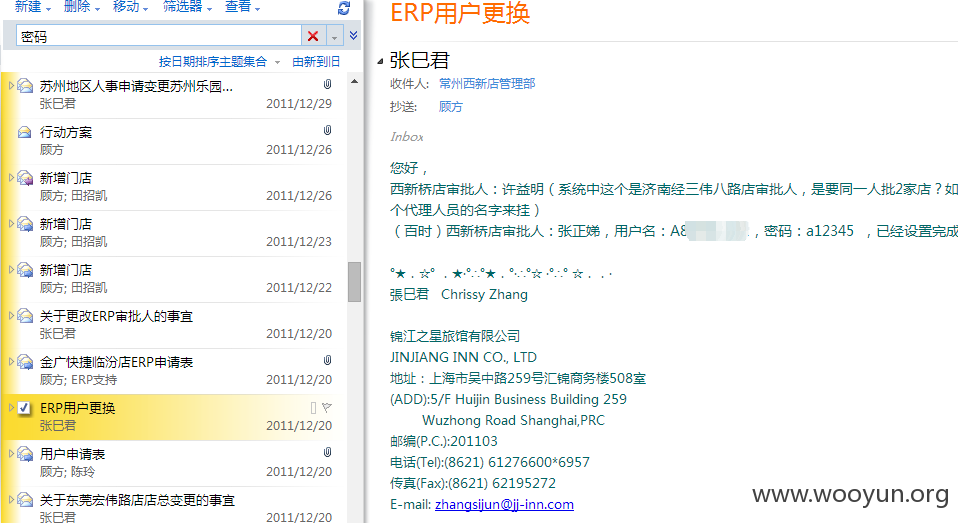
Task: Click the search field containing 密码
Action: point(159,36)
